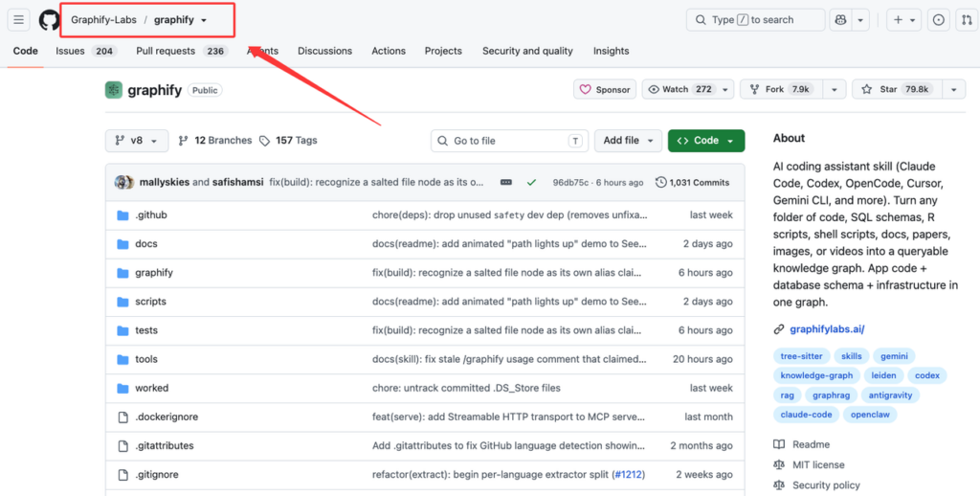Open Copilot chat icon in header

click(x=840, y=20)
